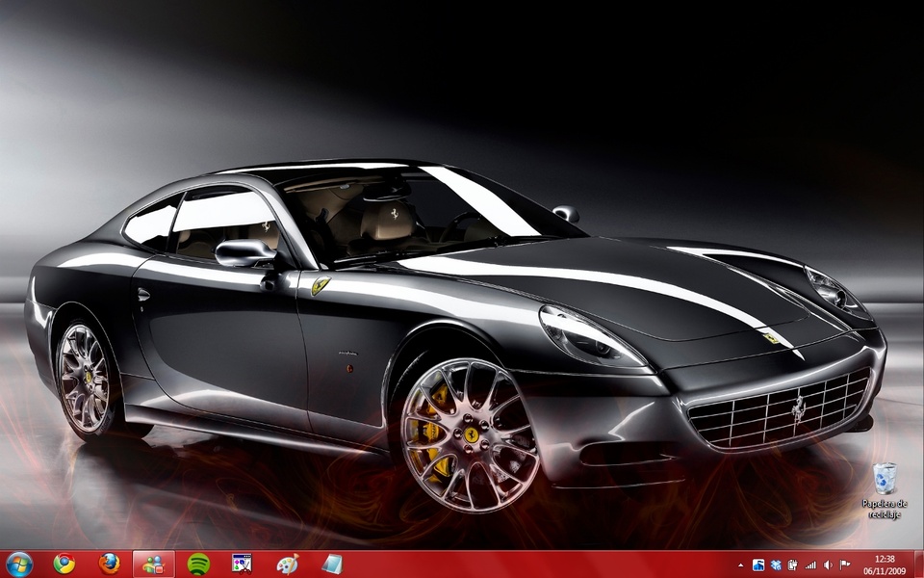
Task: Click the Show Desktop strip at taskbar end
Action: pyautogui.click(x=919, y=565)
